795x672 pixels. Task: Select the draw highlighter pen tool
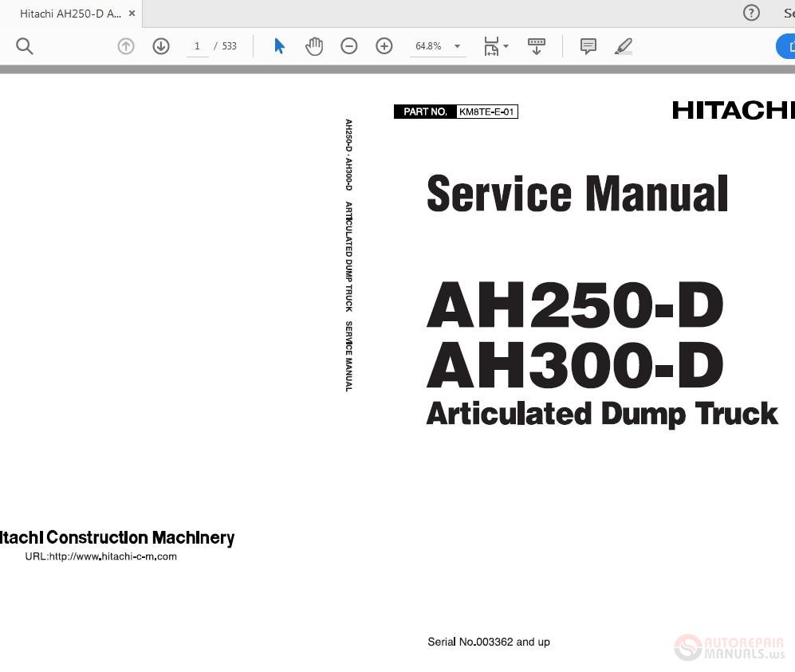coord(623,45)
